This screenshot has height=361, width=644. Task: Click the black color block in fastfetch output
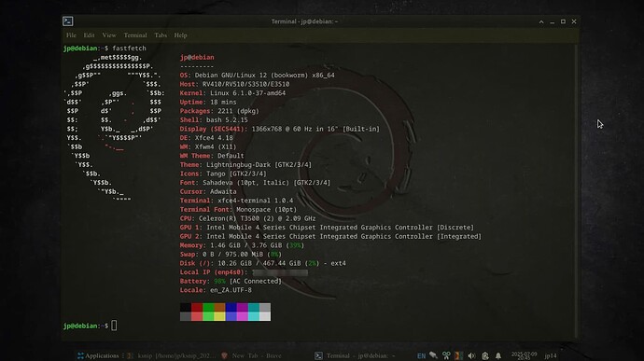click(185, 307)
